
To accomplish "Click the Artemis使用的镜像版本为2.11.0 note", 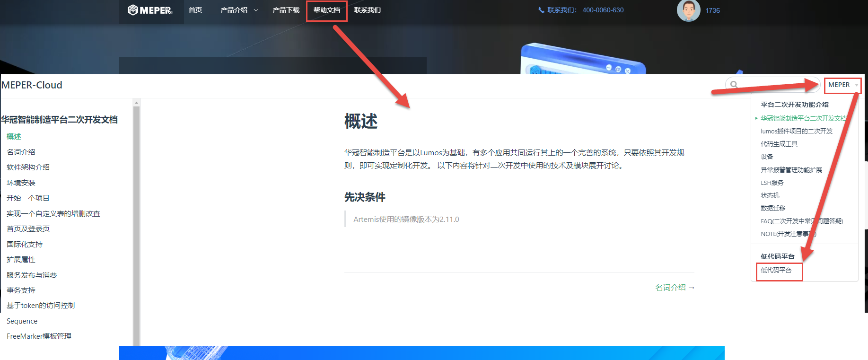I will (x=406, y=219).
